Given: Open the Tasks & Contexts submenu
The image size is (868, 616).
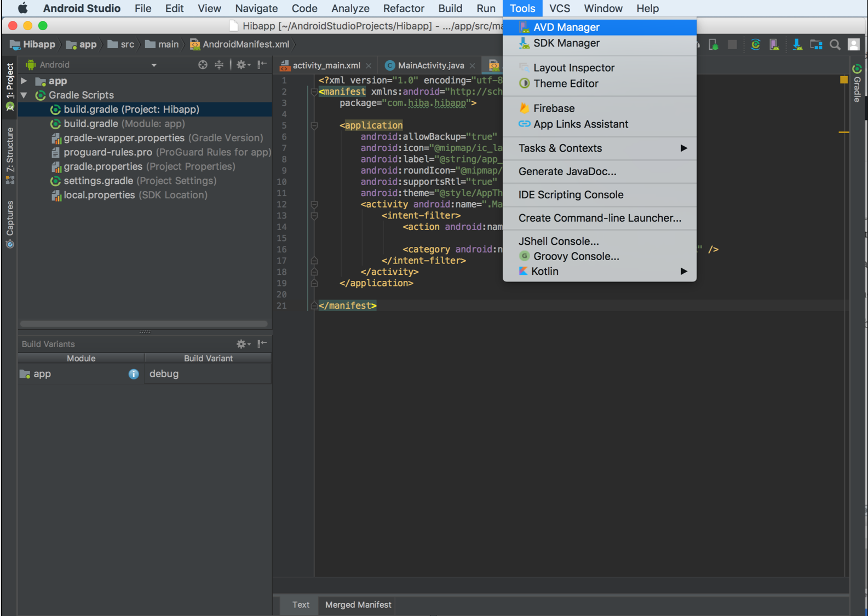Looking at the screenshot, I should pyautogui.click(x=600, y=148).
